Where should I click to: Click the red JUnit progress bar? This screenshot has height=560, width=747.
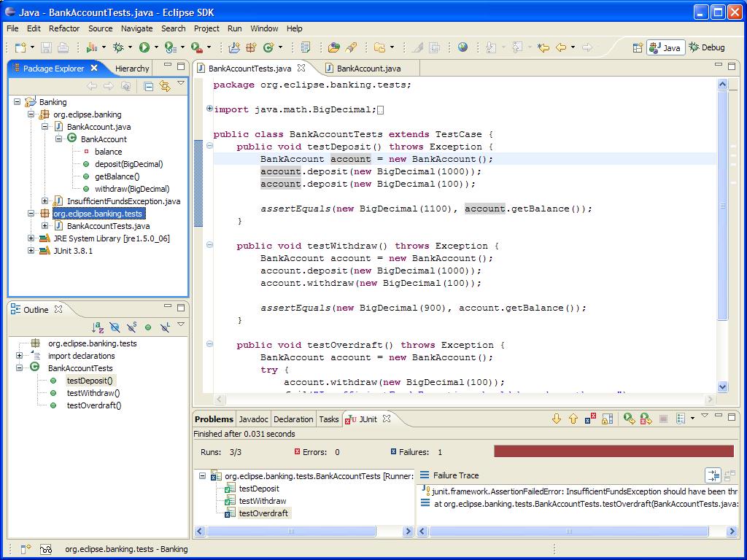click(614, 451)
